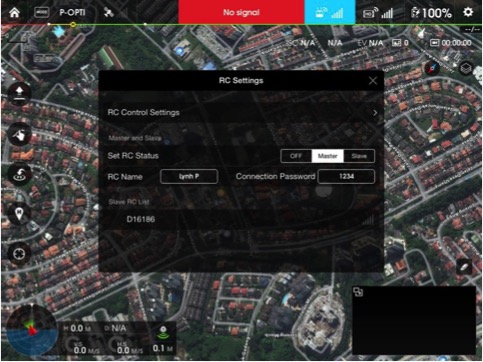Edit the RC Name field
Screen dimensions: 483x362
189,176
